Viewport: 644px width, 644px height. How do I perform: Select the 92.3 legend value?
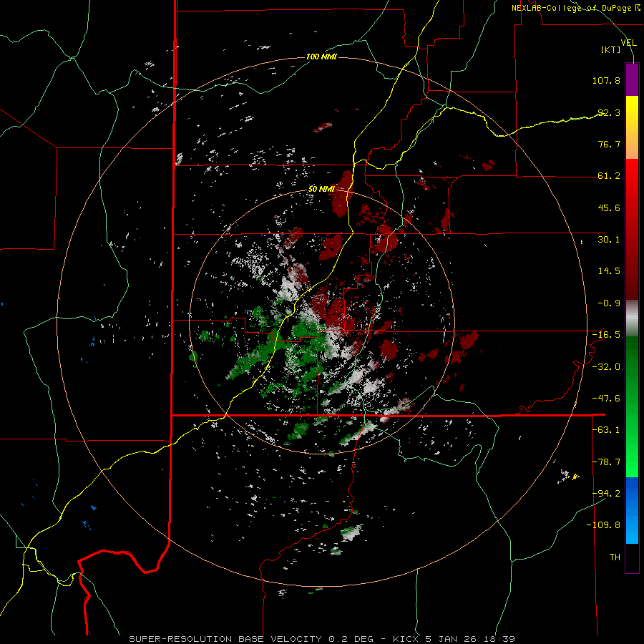[x=609, y=112]
